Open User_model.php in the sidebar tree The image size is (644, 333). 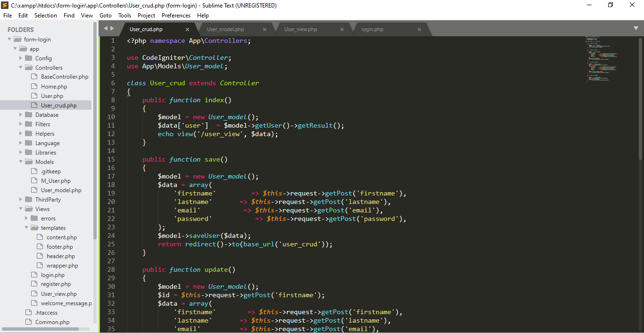point(61,190)
